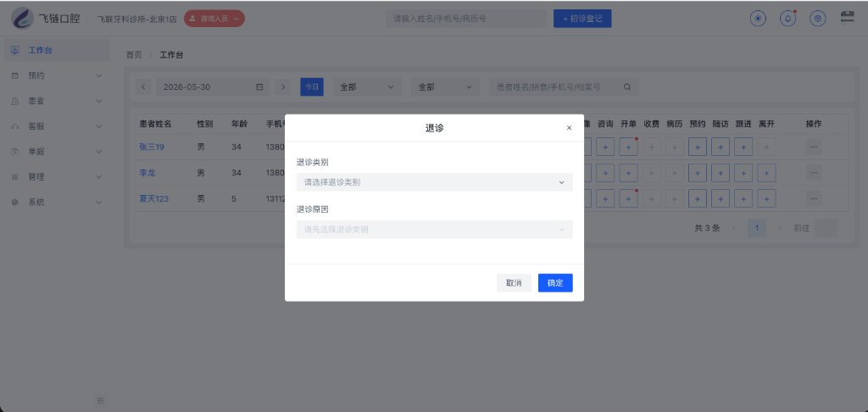
Task: Expand the 客服 sidebar menu
Action: pos(57,126)
